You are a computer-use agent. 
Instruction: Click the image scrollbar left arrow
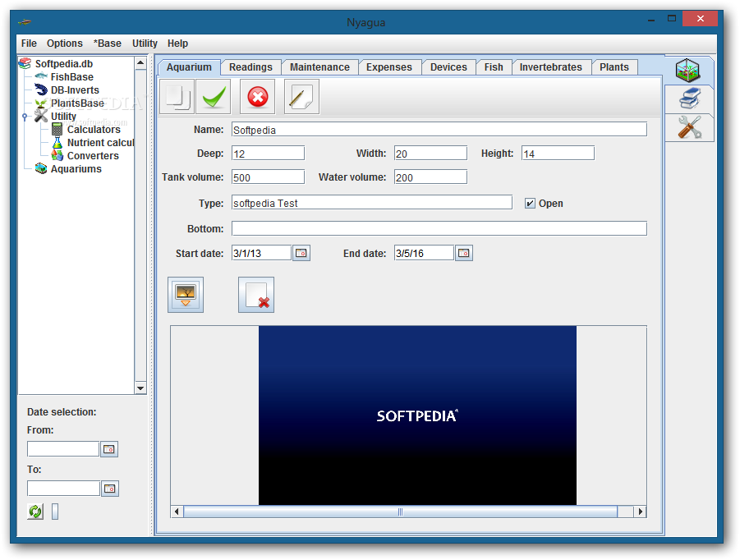click(177, 512)
